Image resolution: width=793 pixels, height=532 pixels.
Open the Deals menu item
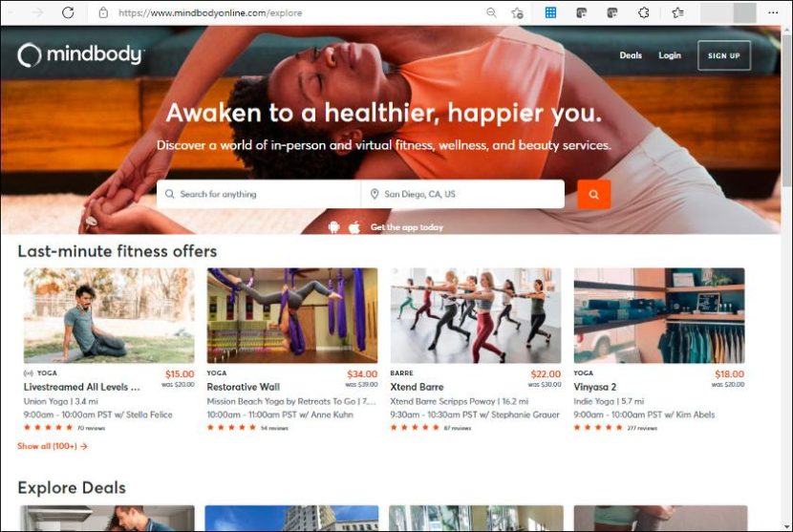[631, 55]
